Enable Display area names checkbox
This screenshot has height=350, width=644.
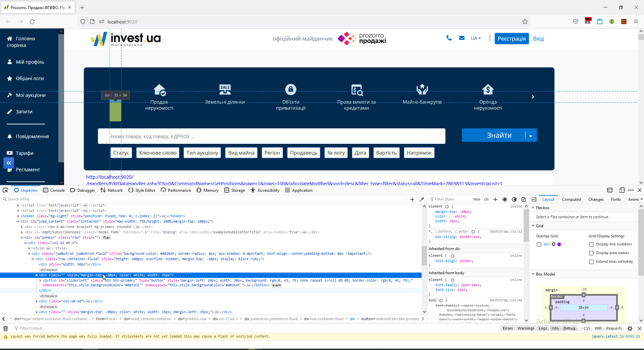point(591,253)
